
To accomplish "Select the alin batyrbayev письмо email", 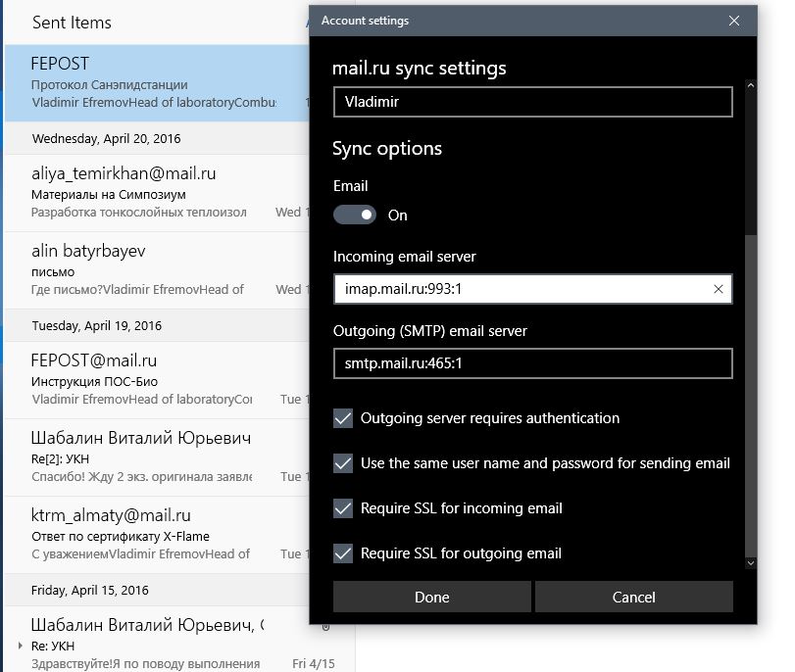I will point(157,269).
